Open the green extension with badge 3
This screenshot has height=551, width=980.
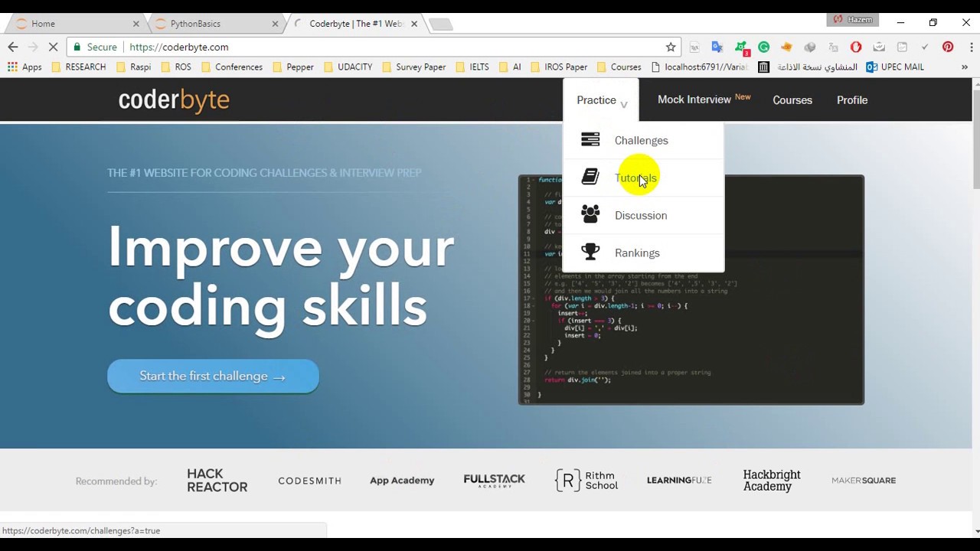pyautogui.click(x=741, y=47)
